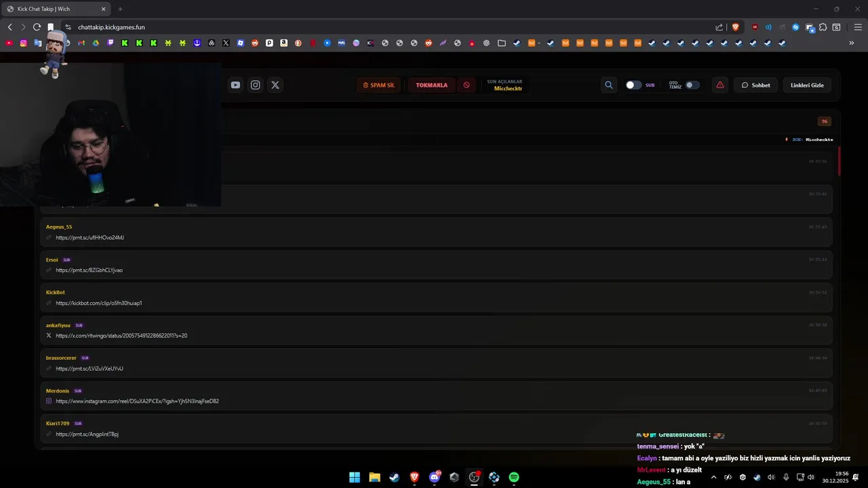Viewport: 868px width, 488px height.
Task: Click the share icon in address bar
Action: point(719,27)
